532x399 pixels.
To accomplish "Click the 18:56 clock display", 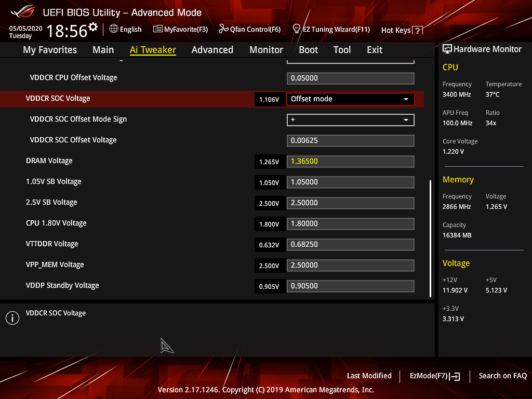I will click(67, 31).
